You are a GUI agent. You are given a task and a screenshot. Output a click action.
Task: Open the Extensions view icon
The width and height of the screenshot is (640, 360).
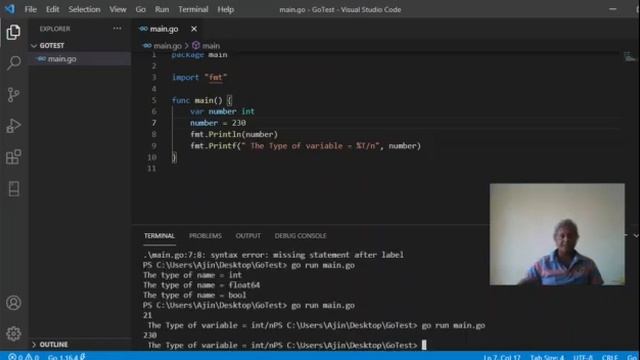point(13,157)
